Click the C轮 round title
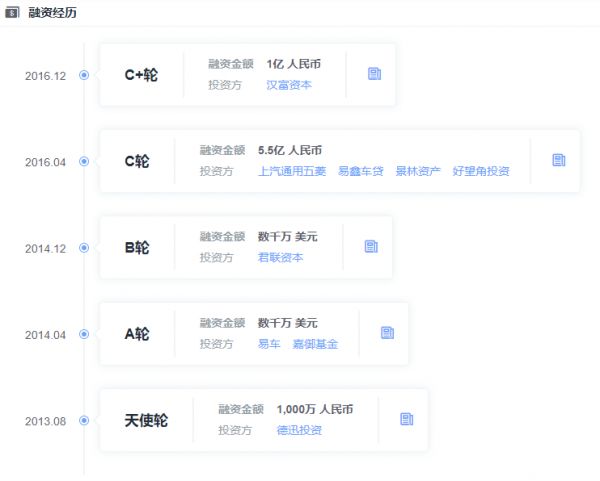This screenshot has width=600, height=481. pyautogui.click(x=137, y=161)
